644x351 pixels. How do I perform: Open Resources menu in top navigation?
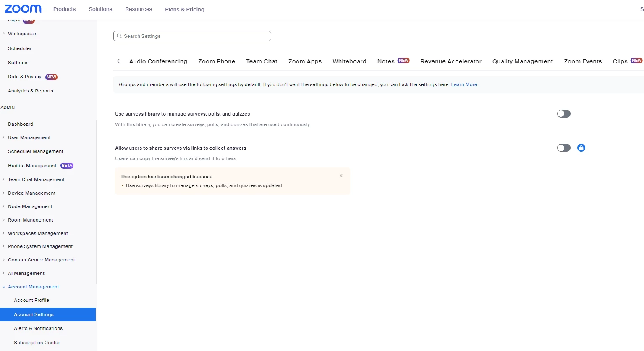coord(139,9)
